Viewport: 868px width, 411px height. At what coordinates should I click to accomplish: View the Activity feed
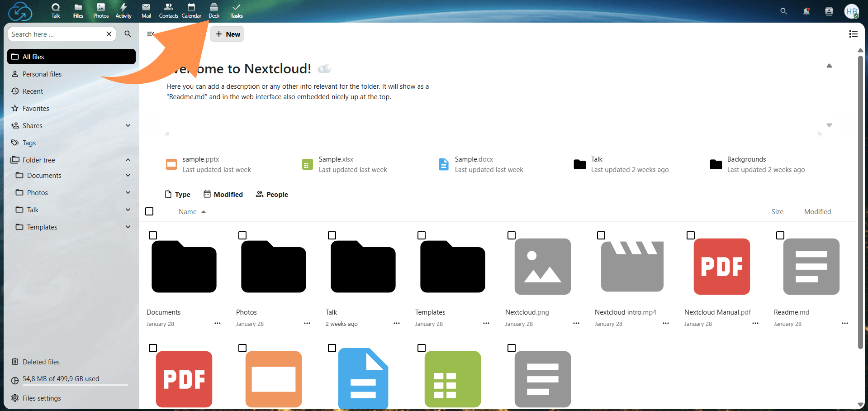coord(123,10)
